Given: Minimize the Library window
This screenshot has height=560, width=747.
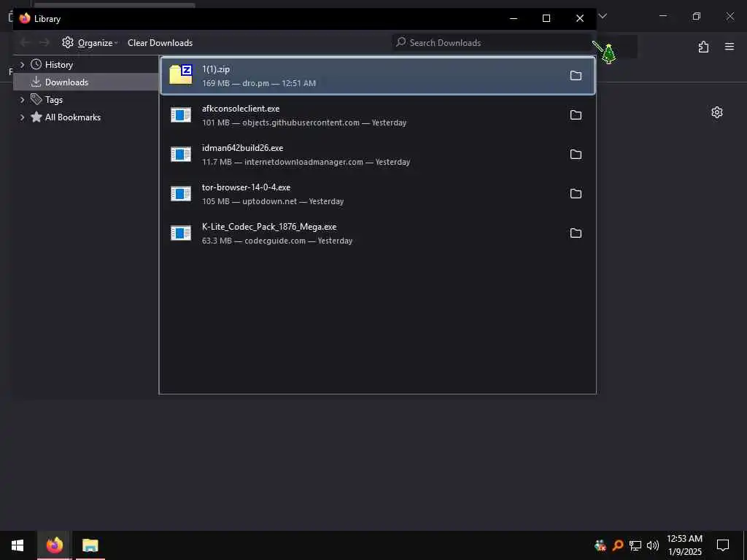Looking at the screenshot, I should click(x=513, y=18).
